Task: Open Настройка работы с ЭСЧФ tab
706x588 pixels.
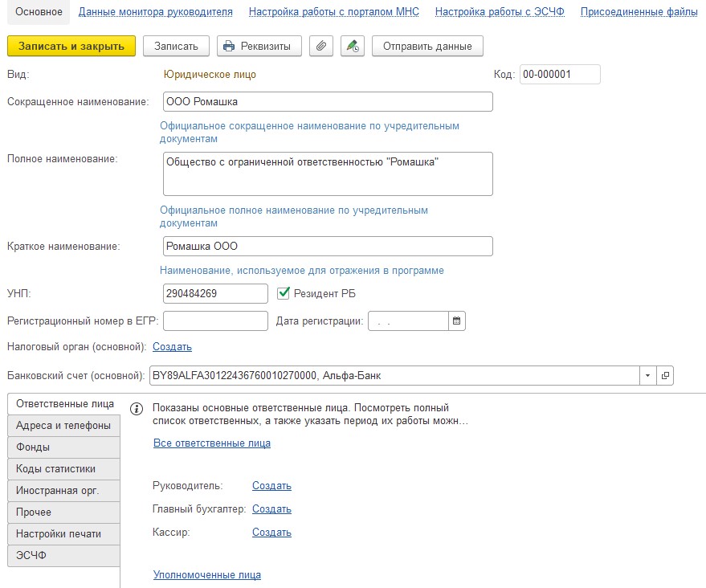Action: click(500, 12)
